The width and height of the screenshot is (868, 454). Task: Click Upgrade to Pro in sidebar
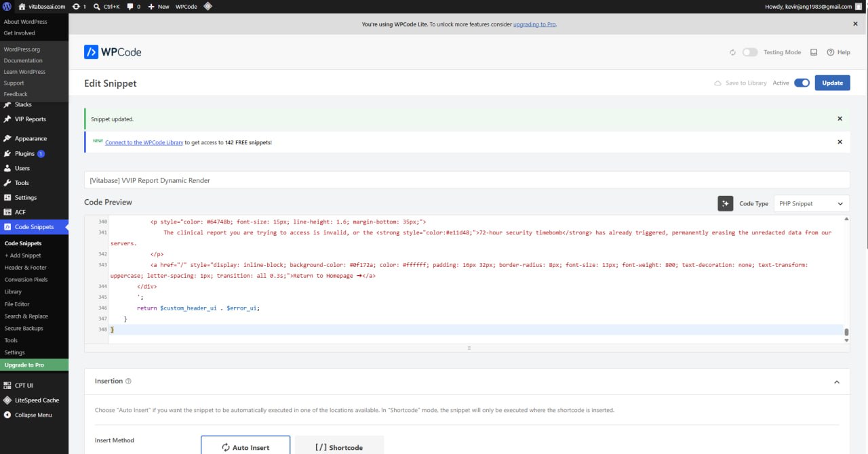click(x=34, y=365)
